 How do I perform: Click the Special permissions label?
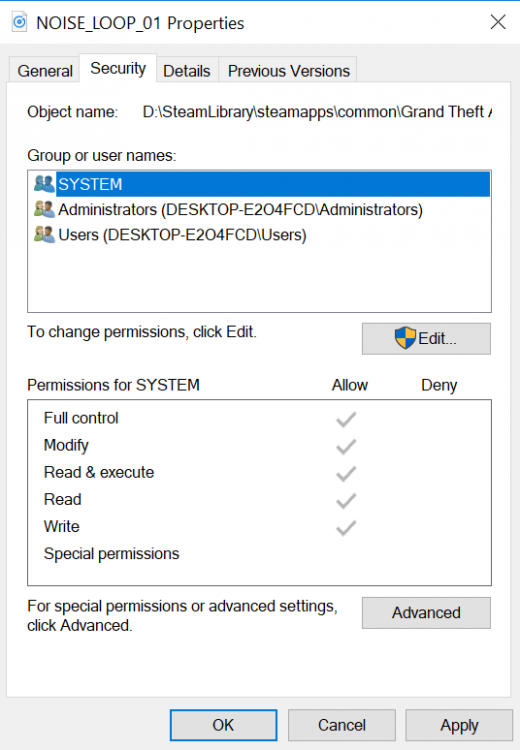(111, 554)
